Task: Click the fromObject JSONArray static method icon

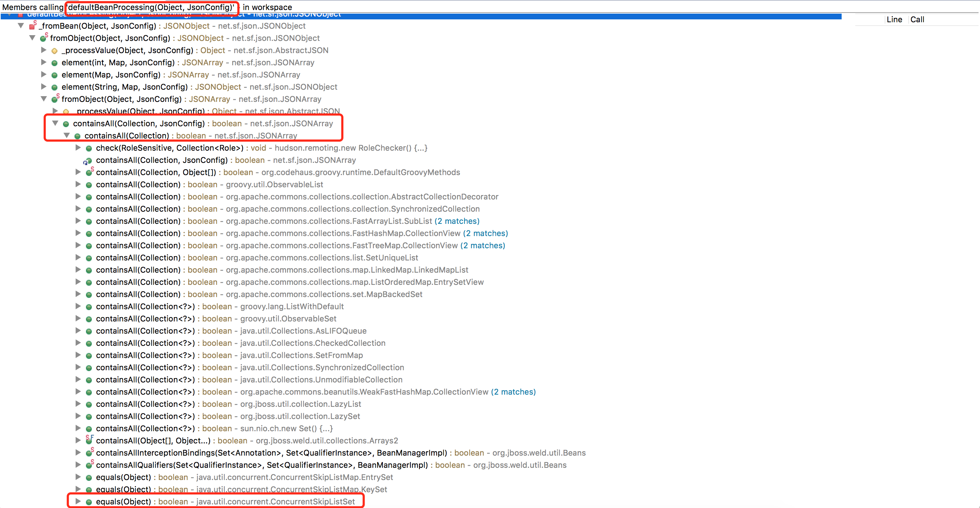Action: (x=56, y=99)
